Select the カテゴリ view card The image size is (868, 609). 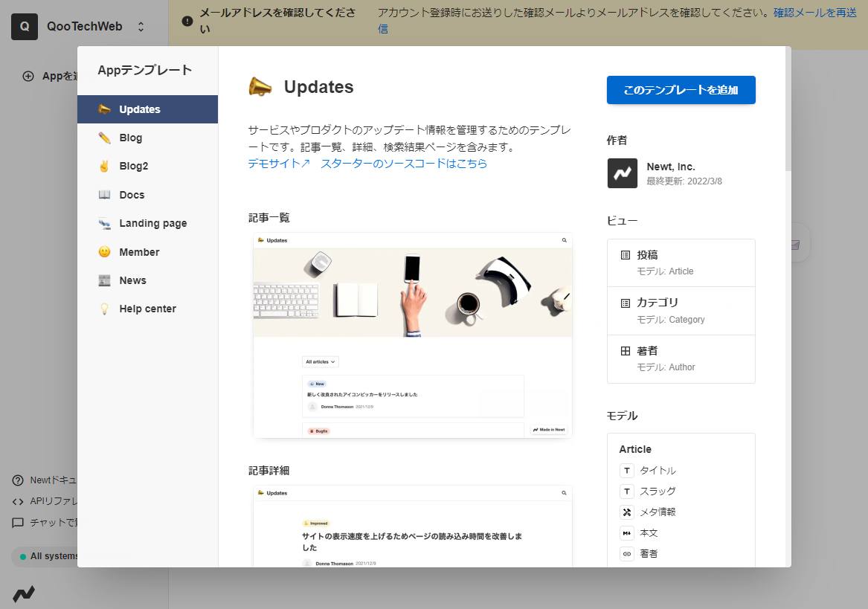coord(681,311)
